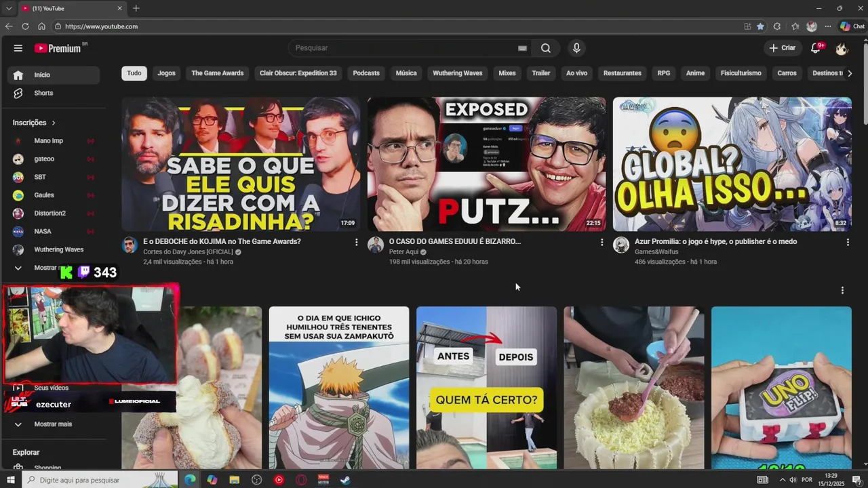
Task: Open the UNO Flip Short thumbnail
Action: click(x=781, y=388)
